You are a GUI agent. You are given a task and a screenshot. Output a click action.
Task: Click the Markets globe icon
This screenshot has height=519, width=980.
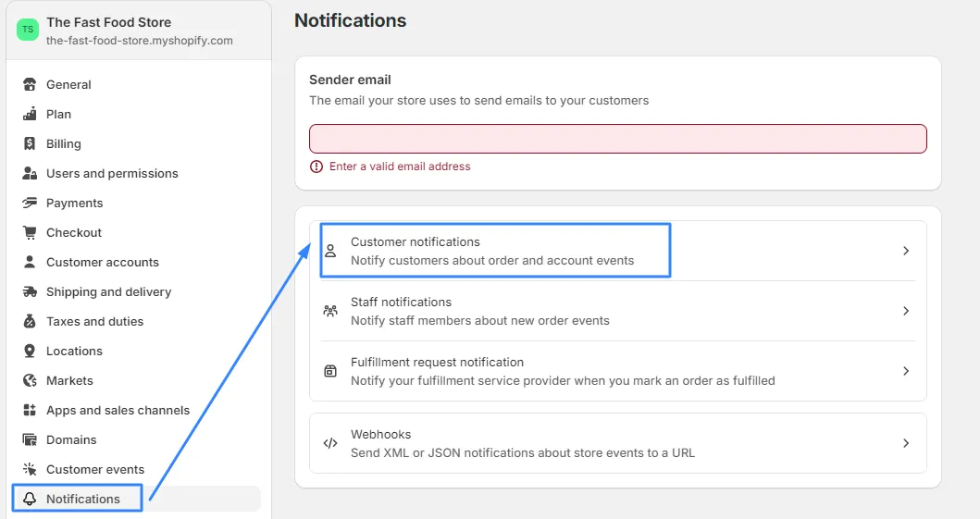point(30,380)
